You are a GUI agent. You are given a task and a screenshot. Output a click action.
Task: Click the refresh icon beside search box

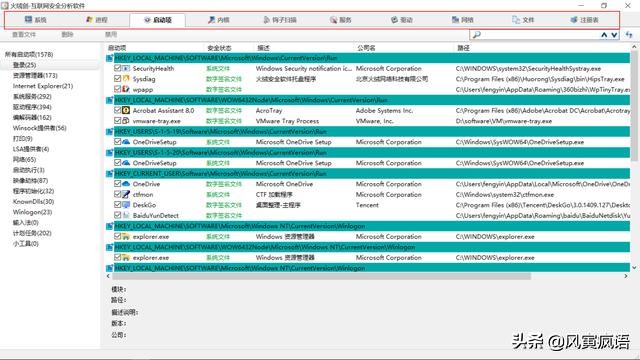[x=629, y=35]
